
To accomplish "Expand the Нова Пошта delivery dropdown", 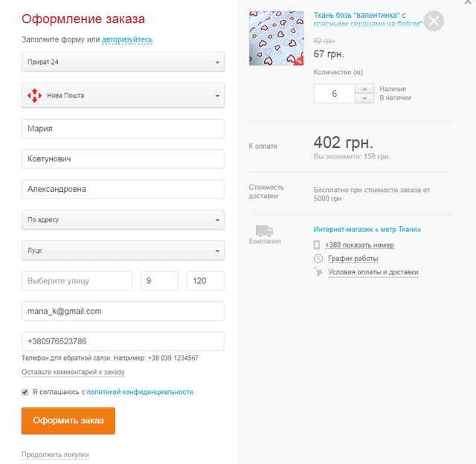I will [x=123, y=95].
